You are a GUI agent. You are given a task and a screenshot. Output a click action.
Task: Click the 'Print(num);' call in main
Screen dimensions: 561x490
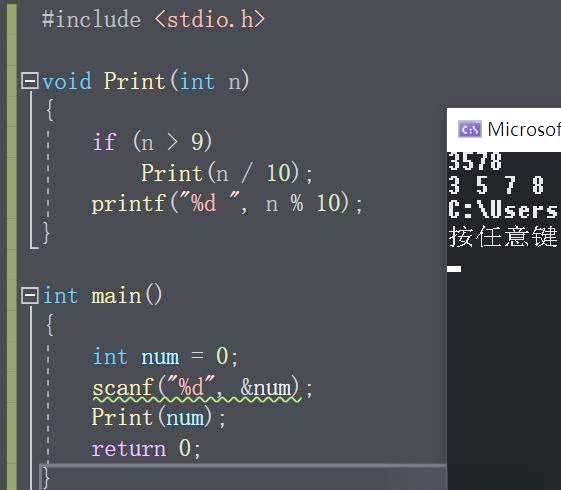coord(158,418)
